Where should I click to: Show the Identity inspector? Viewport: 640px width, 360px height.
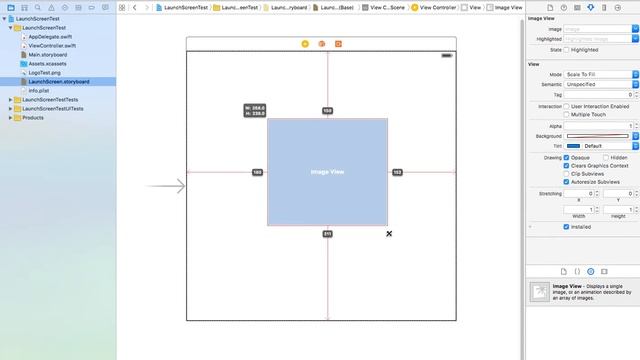[x=577, y=7]
